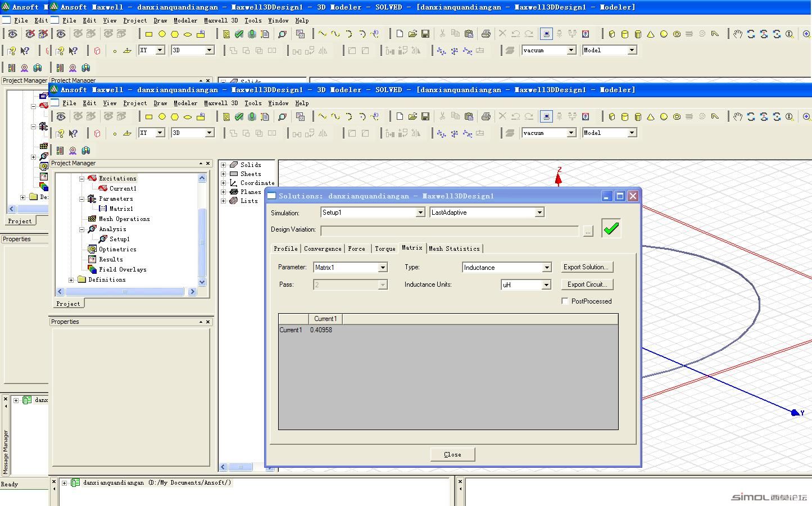
Task: Select Draw Regular Polygon tool in front window
Action: [175, 117]
